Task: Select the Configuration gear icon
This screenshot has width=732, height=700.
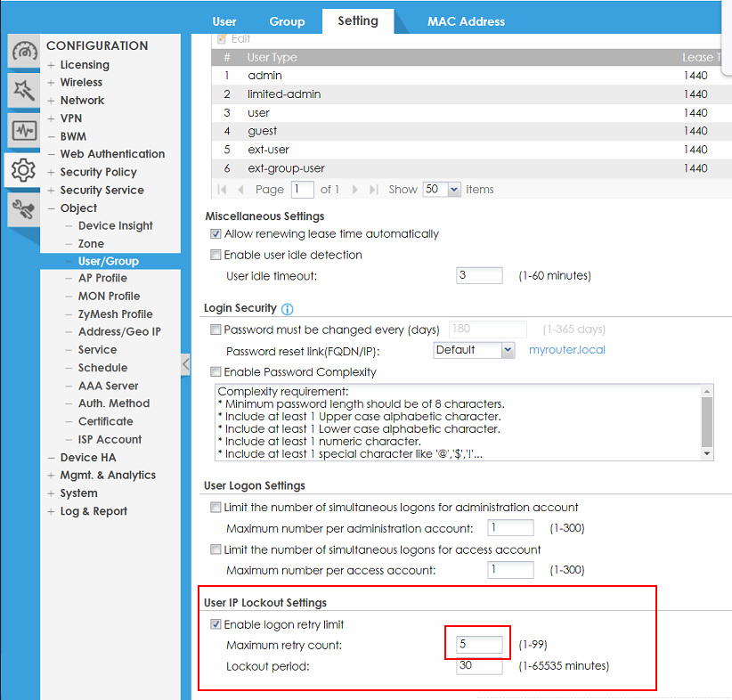Action: coord(23,169)
